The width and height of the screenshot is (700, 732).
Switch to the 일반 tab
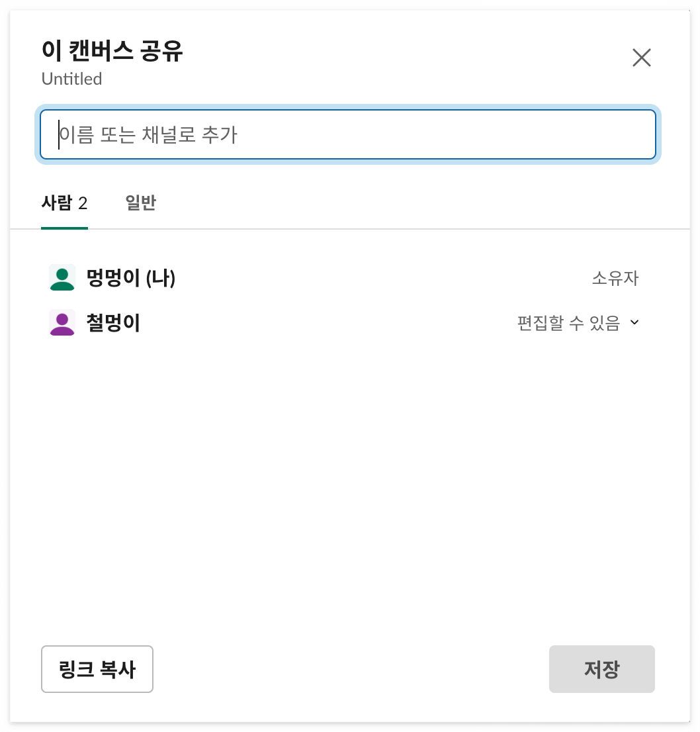pyautogui.click(x=141, y=203)
